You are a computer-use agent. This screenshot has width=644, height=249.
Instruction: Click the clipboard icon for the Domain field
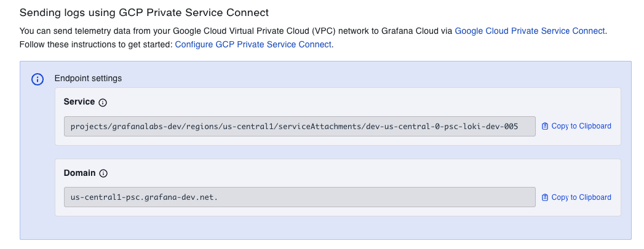click(545, 197)
